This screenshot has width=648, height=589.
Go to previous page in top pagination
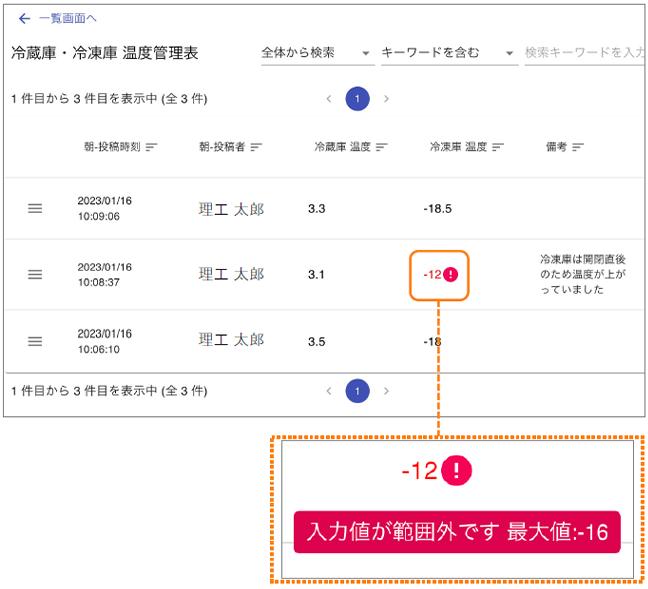(329, 99)
